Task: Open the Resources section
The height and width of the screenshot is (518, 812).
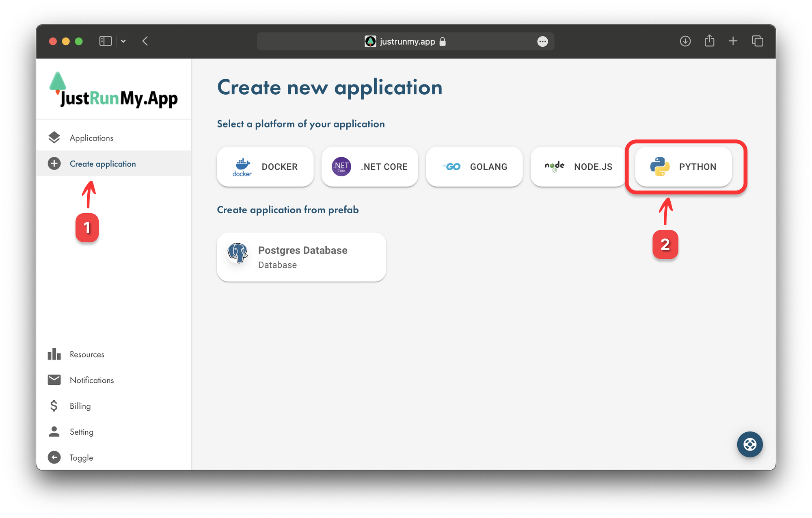Action: pos(88,354)
